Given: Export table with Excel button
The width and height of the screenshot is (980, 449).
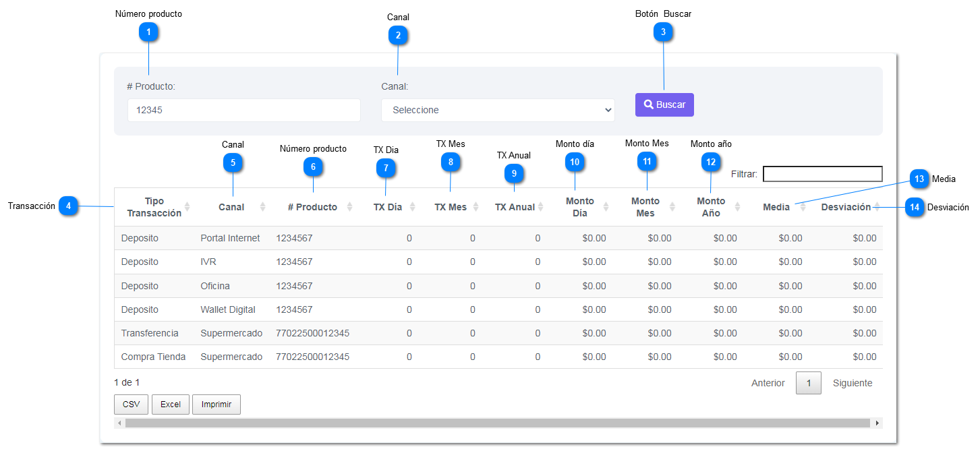Looking at the screenshot, I should tap(171, 405).
